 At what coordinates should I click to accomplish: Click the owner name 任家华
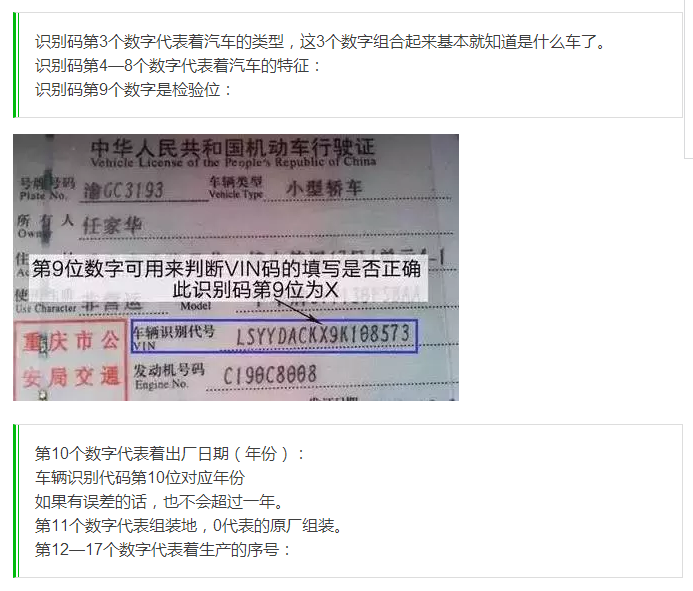pos(113,226)
